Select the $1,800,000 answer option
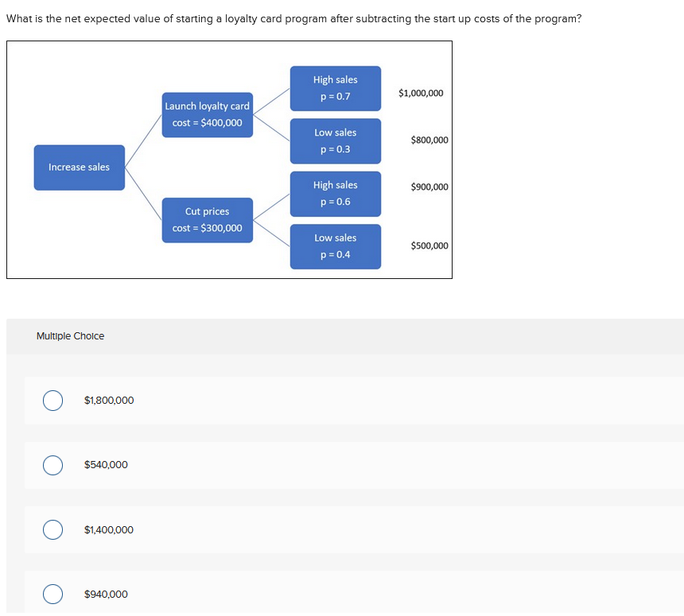The height and width of the screenshot is (616, 684). tap(53, 401)
